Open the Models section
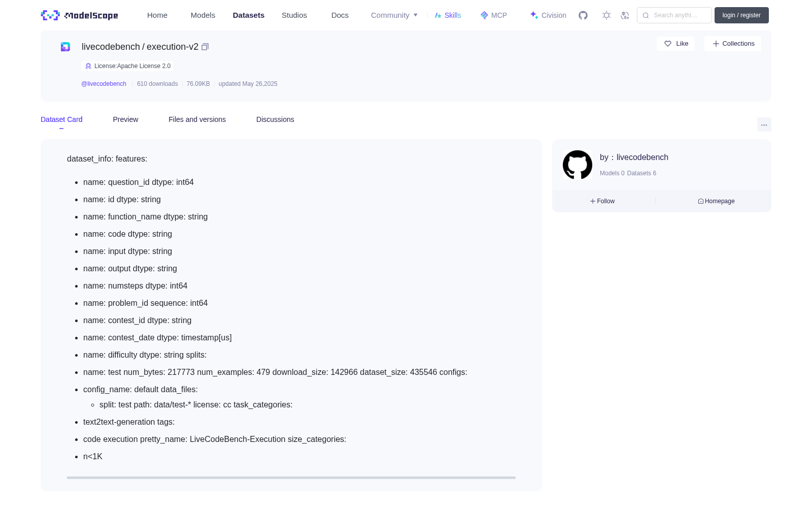 point(203,15)
